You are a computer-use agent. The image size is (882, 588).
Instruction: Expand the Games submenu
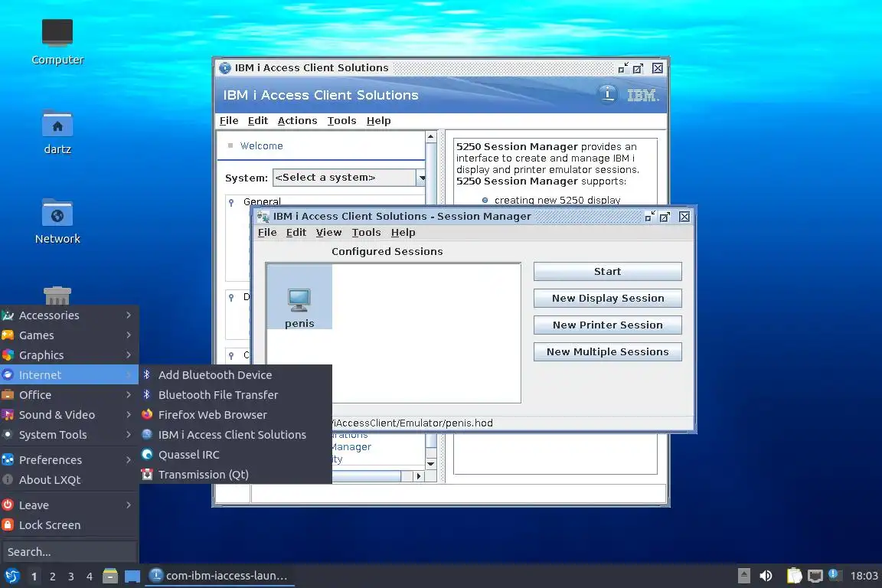click(x=69, y=335)
